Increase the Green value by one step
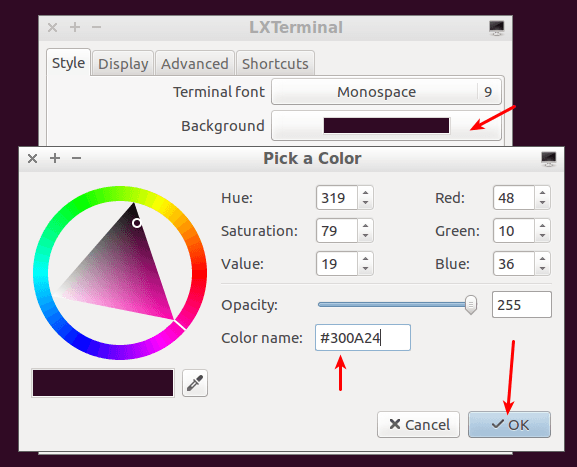 pos(542,226)
